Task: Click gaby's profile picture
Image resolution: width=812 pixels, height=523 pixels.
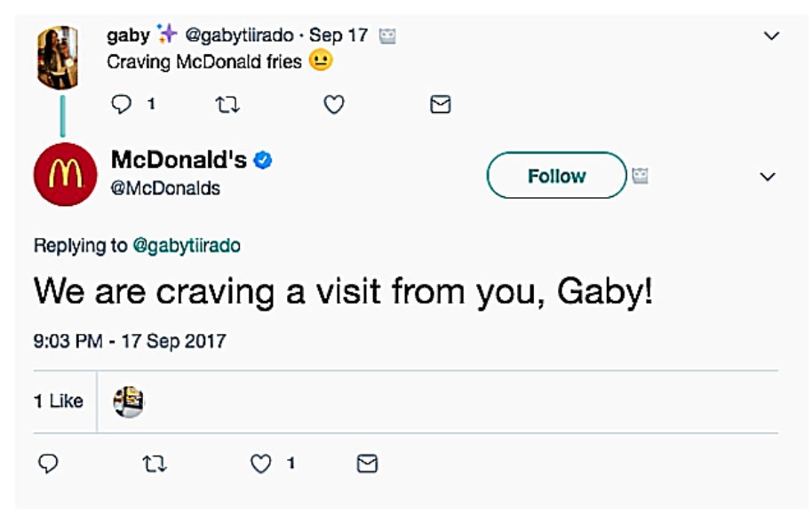Action: [x=58, y=56]
